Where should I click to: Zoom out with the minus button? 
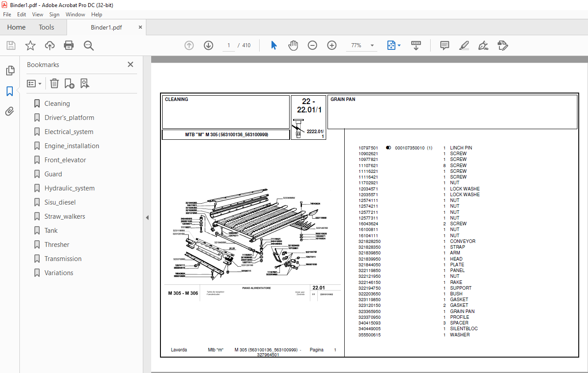[313, 45]
